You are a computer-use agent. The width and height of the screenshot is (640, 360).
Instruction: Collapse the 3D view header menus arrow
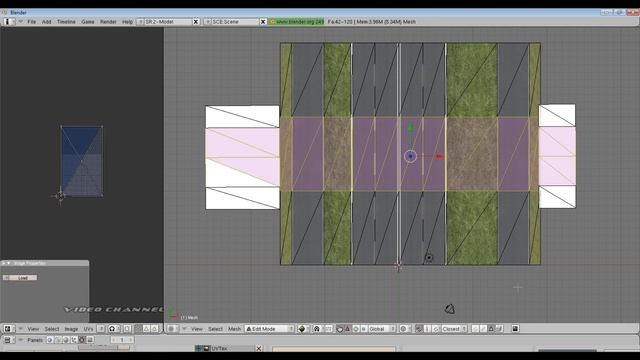click(184, 329)
